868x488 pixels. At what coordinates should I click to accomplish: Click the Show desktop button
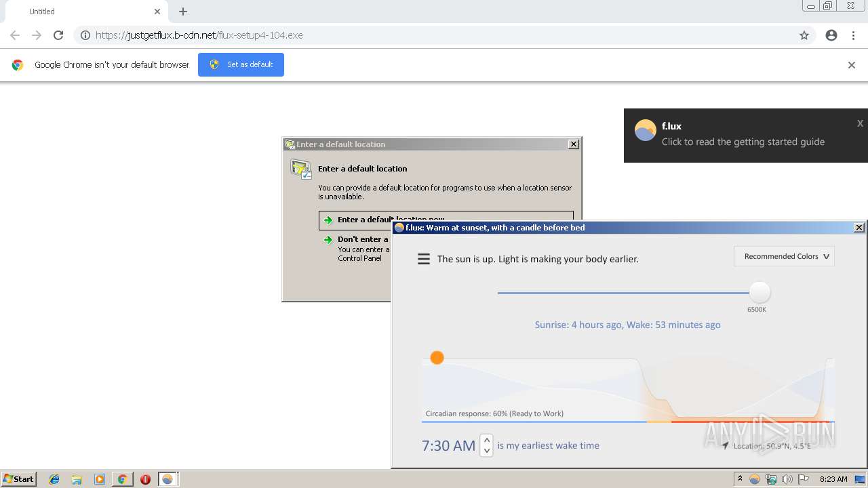click(x=860, y=479)
